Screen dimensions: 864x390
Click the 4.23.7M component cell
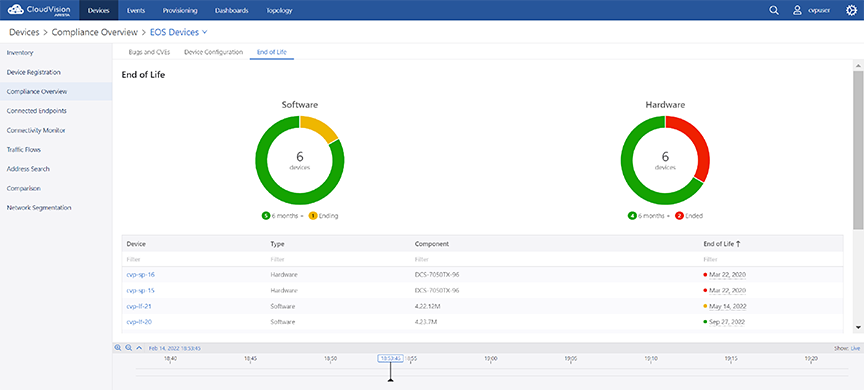coord(426,322)
